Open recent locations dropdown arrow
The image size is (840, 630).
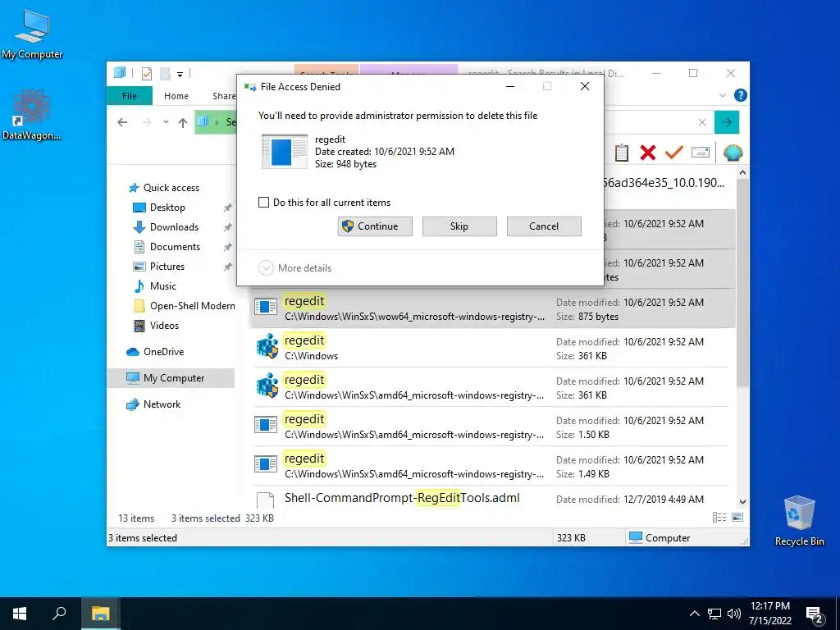click(166, 122)
